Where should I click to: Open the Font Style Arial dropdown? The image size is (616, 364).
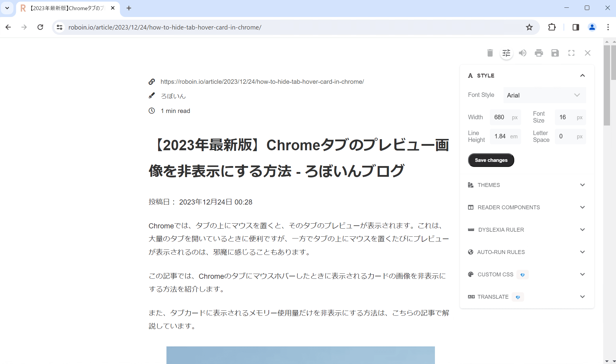[545, 95]
